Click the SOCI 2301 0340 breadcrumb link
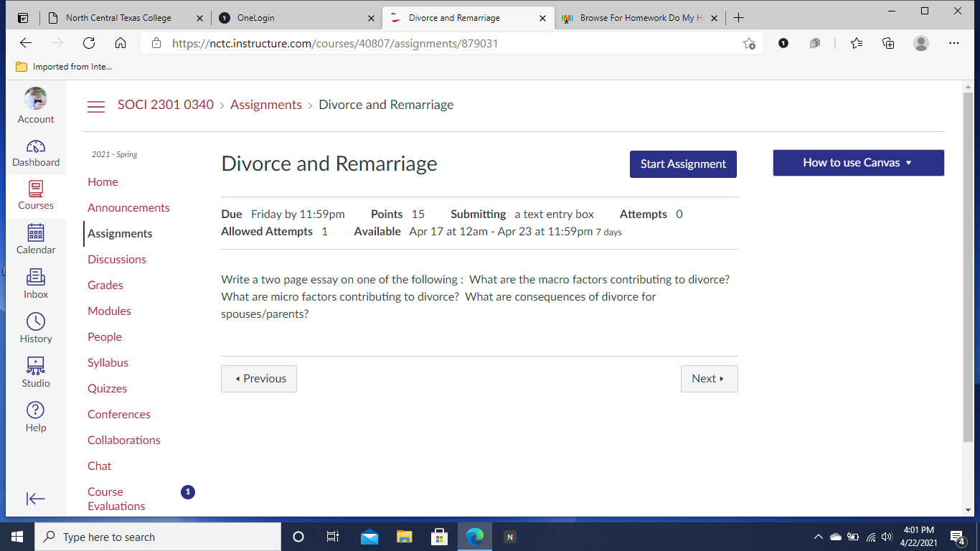 (x=166, y=105)
